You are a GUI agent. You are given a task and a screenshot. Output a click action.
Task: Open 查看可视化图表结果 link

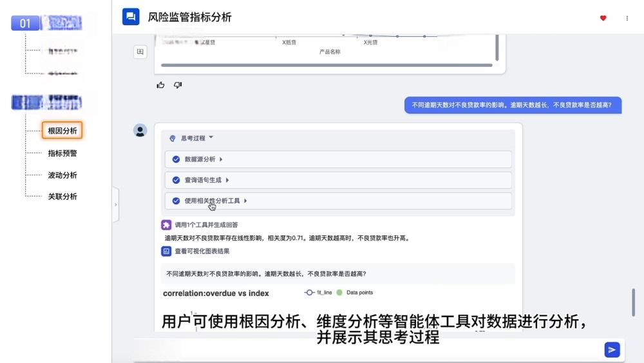202,251
